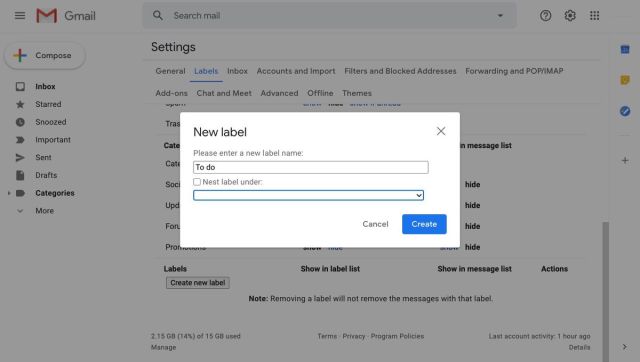The image size is (640, 362).
Task: Open the main menu hamburger icon
Action: click(x=20, y=16)
